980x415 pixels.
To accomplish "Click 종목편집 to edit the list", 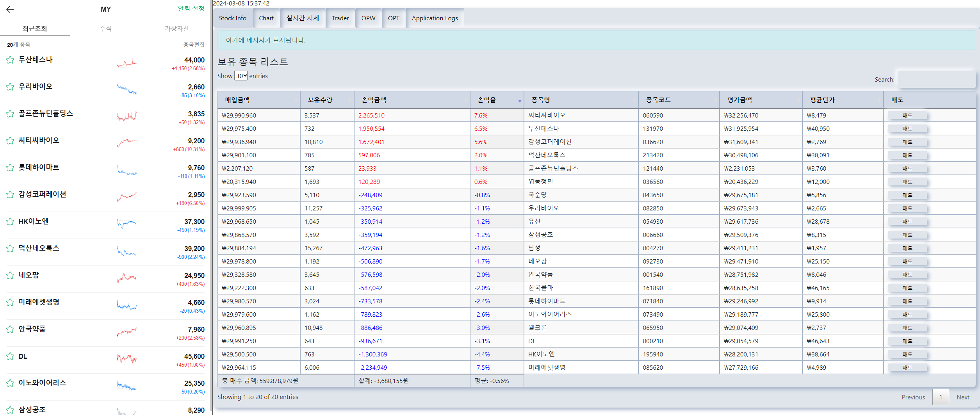I will 194,45.
